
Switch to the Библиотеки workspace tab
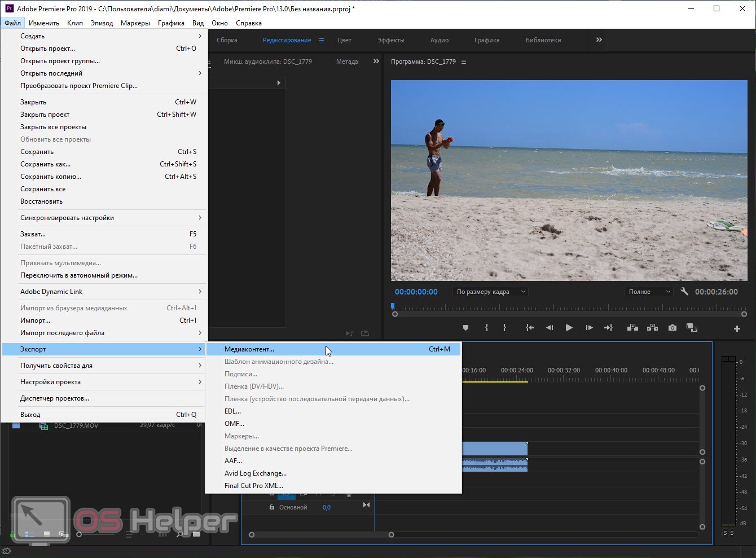(543, 40)
